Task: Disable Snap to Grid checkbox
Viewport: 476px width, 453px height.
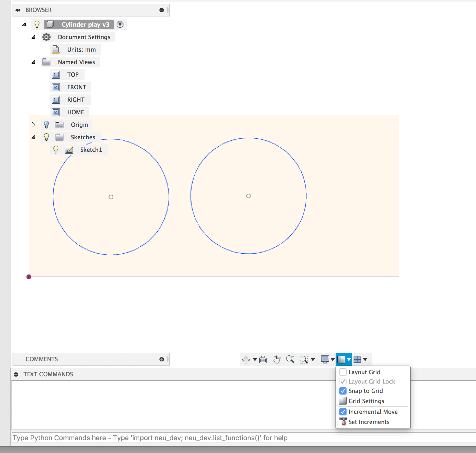Action: [x=343, y=391]
